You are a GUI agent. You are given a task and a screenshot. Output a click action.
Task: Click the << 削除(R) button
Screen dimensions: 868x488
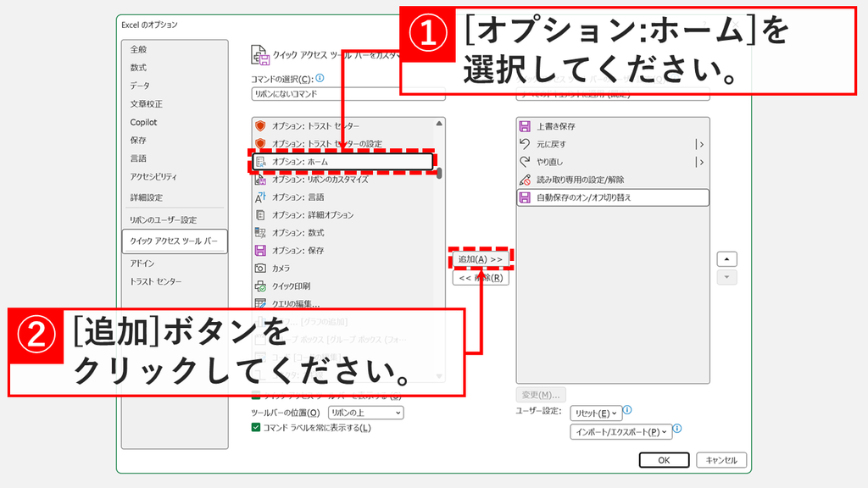[481, 278]
